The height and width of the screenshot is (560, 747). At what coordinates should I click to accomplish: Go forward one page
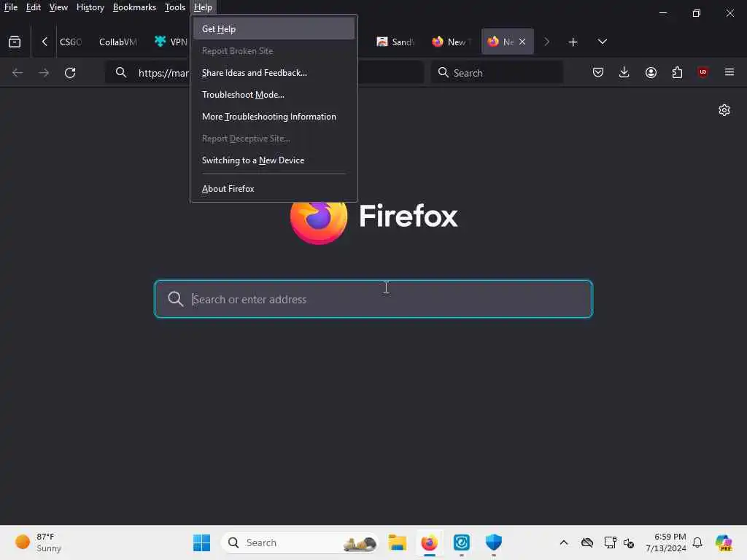[44, 72]
